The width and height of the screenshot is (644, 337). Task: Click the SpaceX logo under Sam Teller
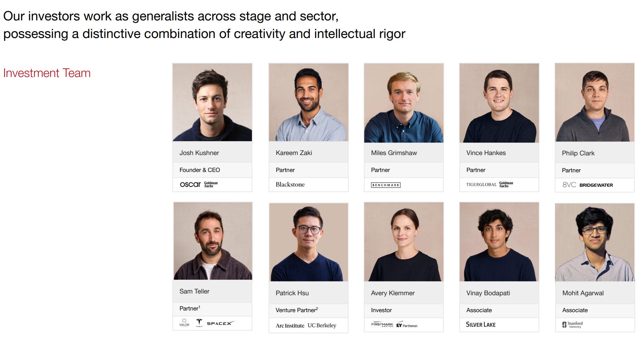[221, 324]
